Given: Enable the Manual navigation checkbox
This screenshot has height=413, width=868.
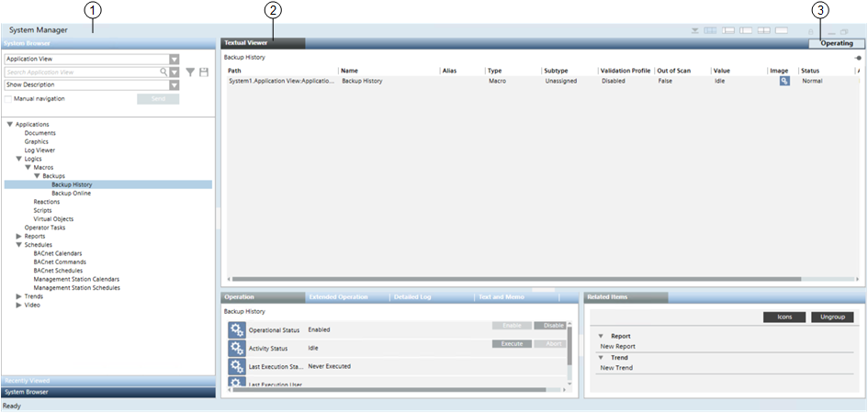Looking at the screenshot, I should click(x=8, y=98).
